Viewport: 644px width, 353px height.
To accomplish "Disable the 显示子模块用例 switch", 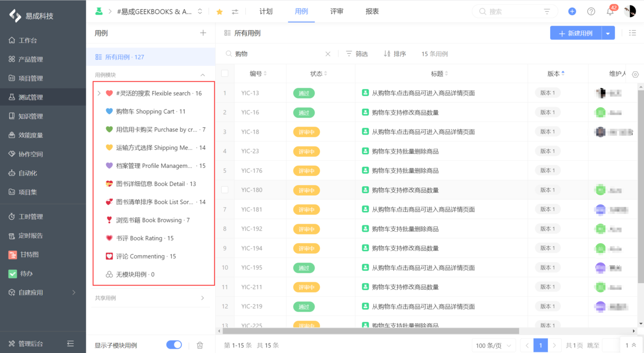I will [174, 345].
